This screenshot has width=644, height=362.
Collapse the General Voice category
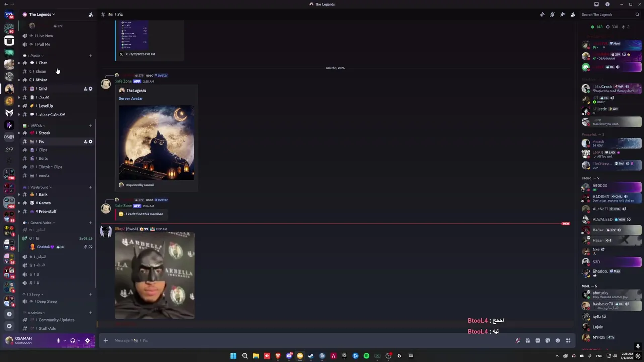pos(39,223)
